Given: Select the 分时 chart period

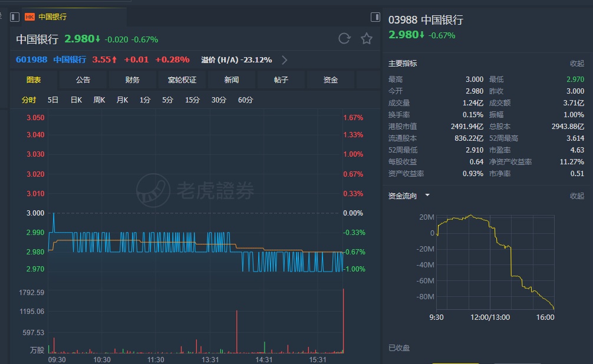Looking at the screenshot, I should coord(29,100).
